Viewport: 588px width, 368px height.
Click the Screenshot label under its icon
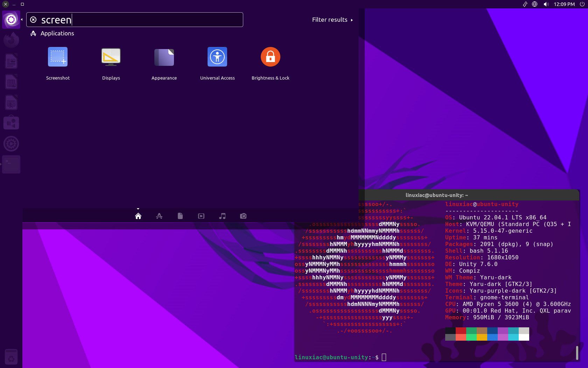[x=58, y=78]
